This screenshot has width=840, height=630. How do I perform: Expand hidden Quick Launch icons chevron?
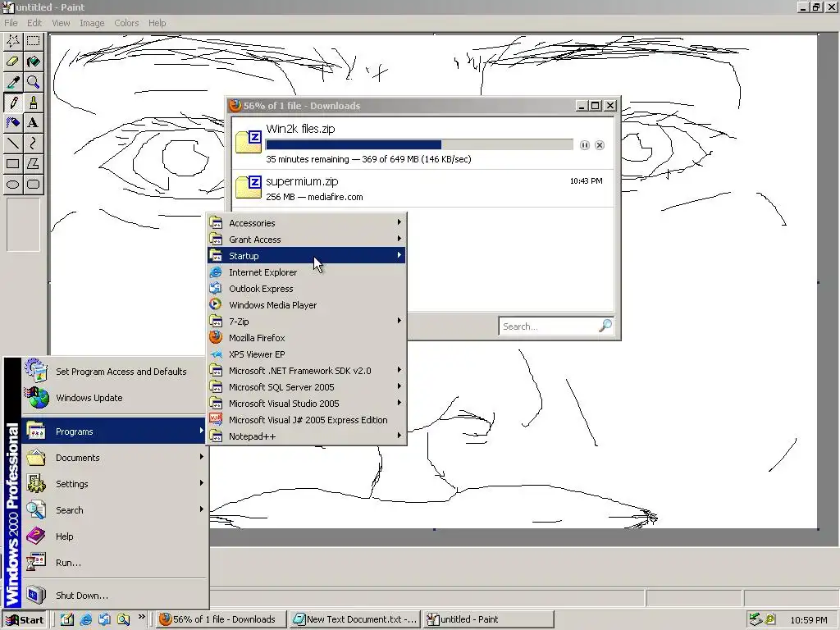tap(141, 617)
